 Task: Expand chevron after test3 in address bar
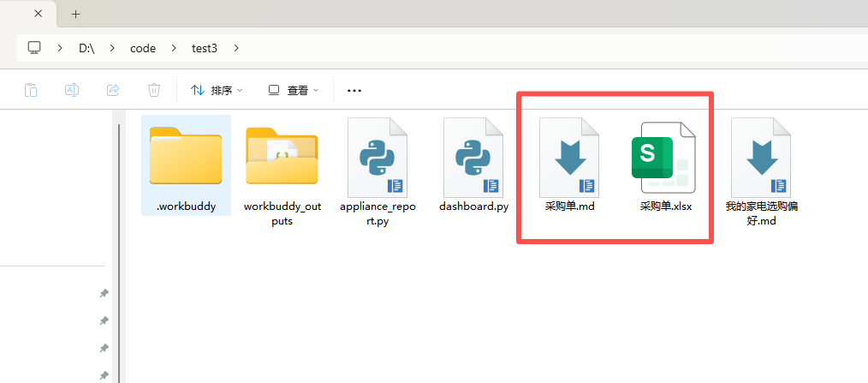click(236, 48)
